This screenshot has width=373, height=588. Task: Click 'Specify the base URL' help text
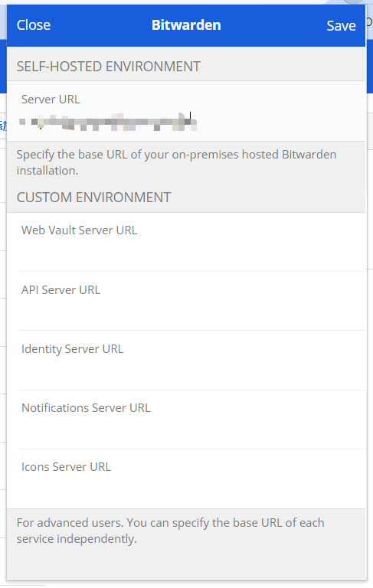(x=176, y=162)
